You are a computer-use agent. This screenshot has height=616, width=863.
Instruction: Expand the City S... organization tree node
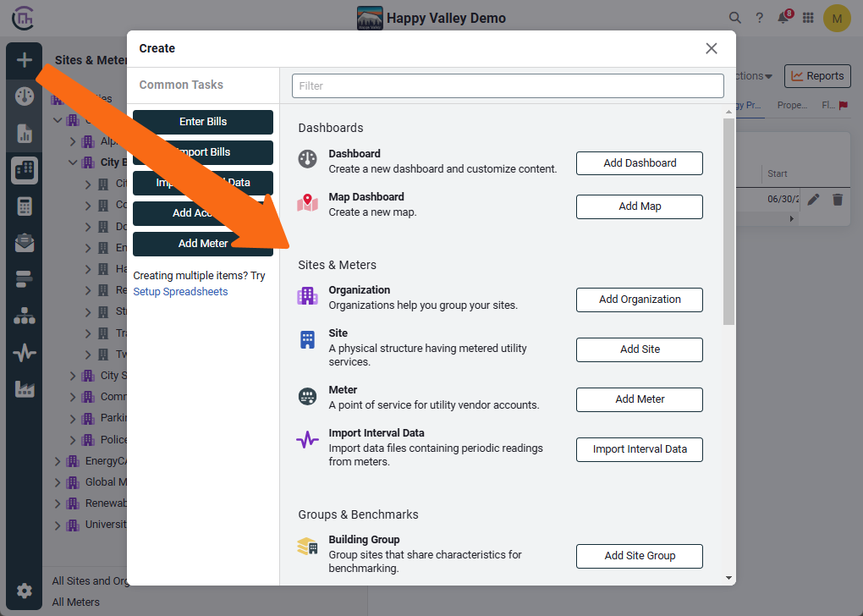pos(73,376)
